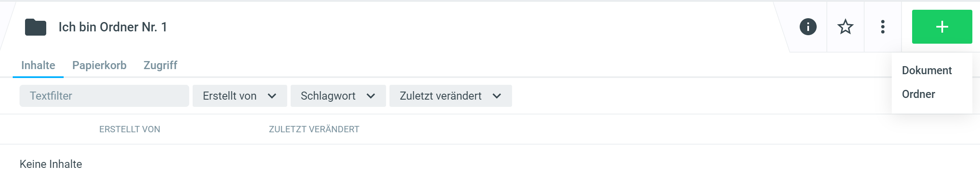980x184 pixels.
Task: Open the folder info panel icon
Action: click(x=808, y=27)
